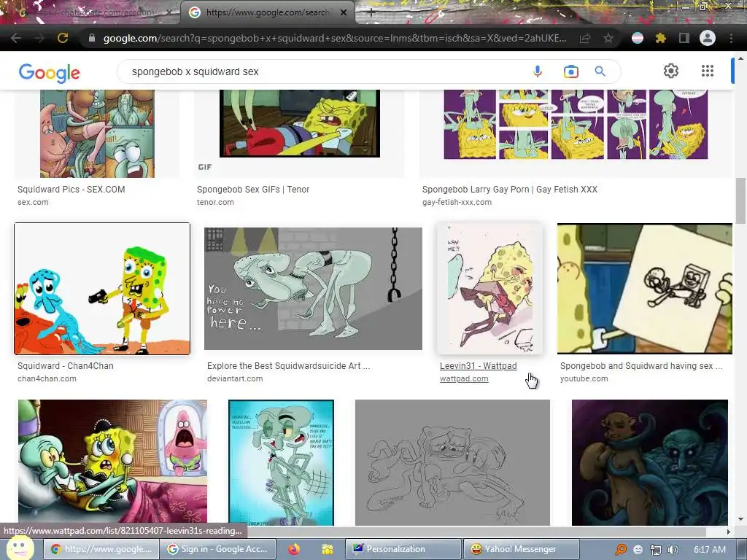This screenshot has width=747, height=560.
Task: Open the deviantart.com source link
Action: [x=235, y=378]
